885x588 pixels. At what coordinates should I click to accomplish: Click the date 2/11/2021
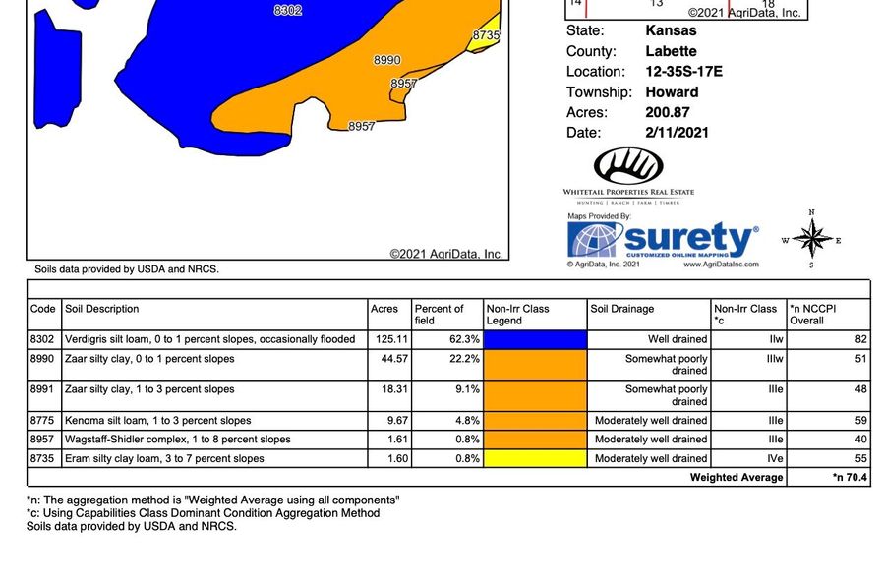(678, 133)
